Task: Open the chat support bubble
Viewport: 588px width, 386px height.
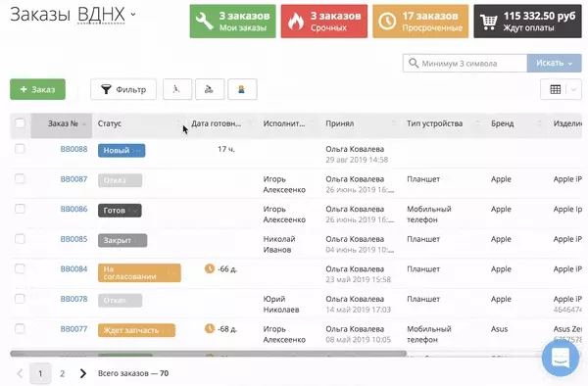Action: point(561,358)
